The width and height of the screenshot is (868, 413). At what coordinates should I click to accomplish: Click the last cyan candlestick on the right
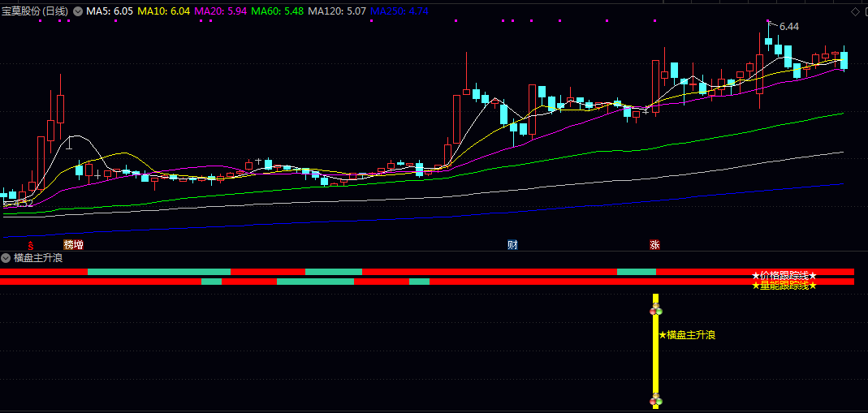844,59
